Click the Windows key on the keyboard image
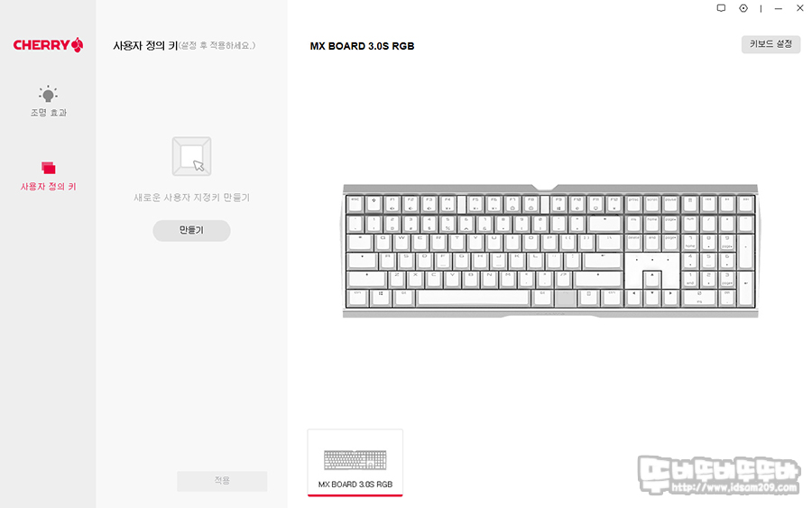This screenshot has height=508, width=812. point(381,298)
